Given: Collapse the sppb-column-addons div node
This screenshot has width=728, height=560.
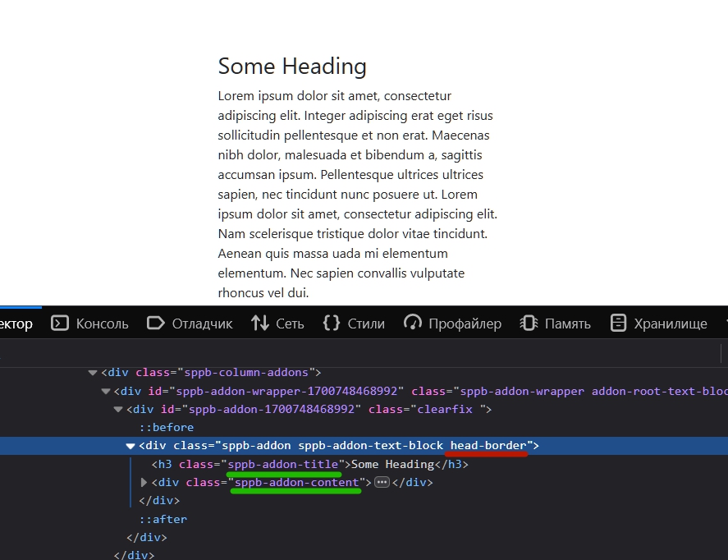Looking at the screenshot, I should 93,373.
